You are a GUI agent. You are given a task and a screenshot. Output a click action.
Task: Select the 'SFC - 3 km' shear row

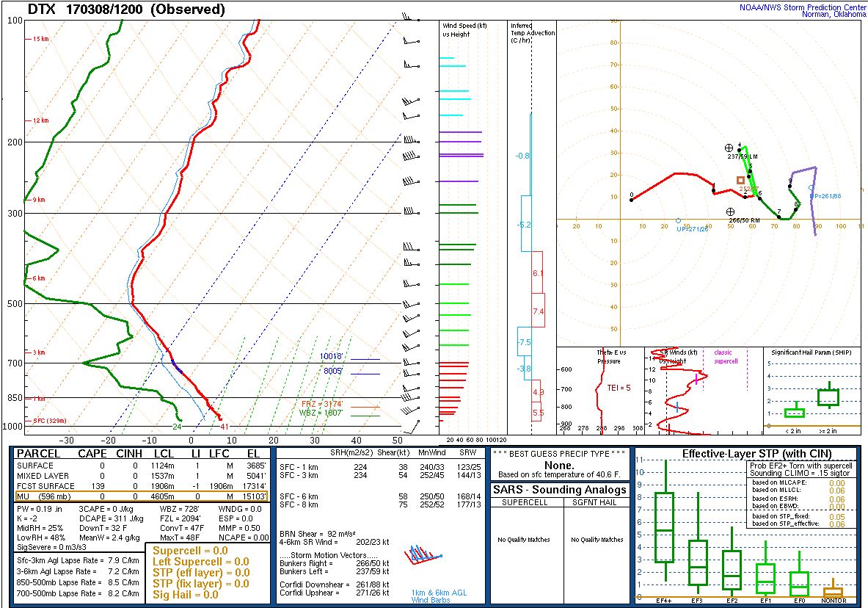381,475
